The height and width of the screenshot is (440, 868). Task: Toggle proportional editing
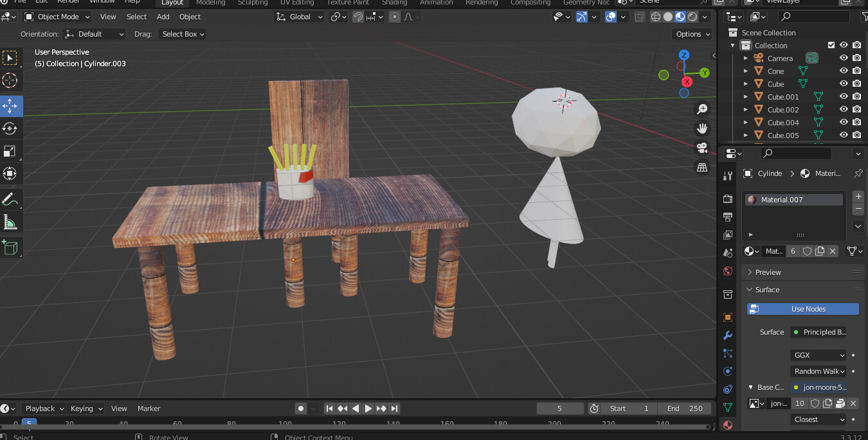(x=395, y=17)
